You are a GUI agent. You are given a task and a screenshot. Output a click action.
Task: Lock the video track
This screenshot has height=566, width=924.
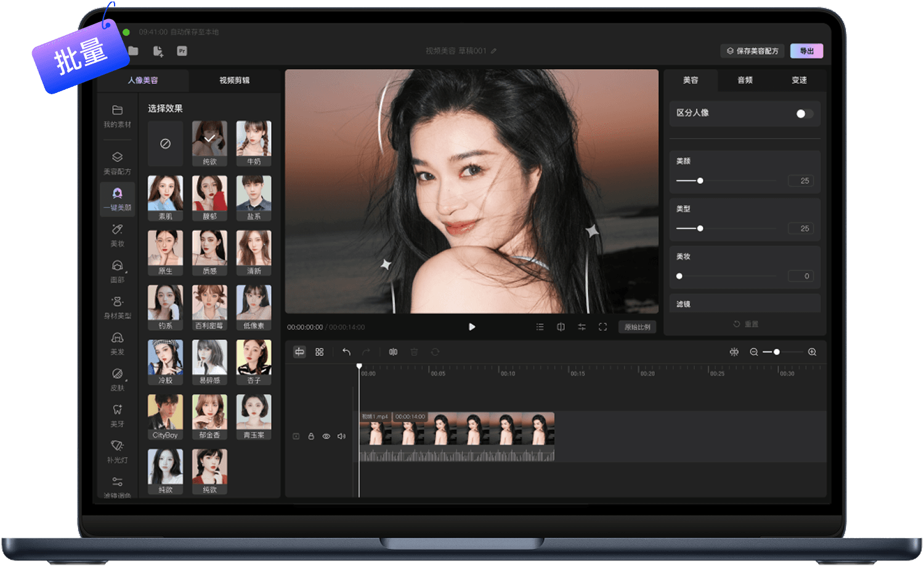click(x=311, y=436)
